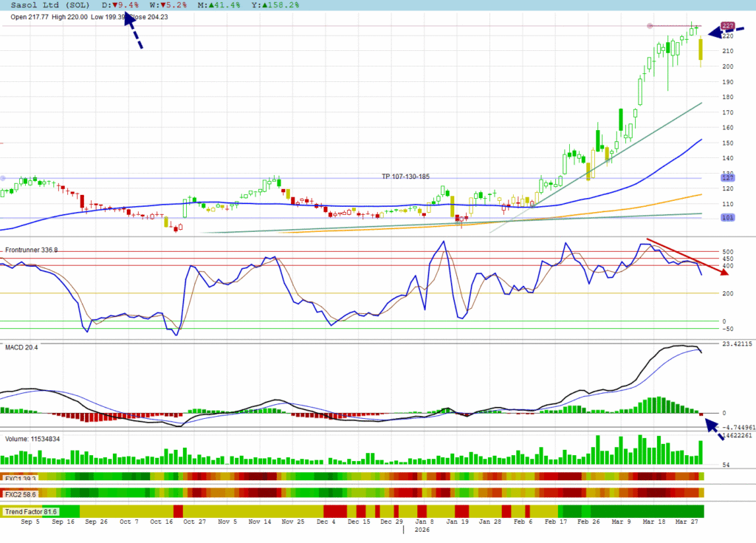Click the blue dashed arrow below the daily change

click(x=133, y=30)
